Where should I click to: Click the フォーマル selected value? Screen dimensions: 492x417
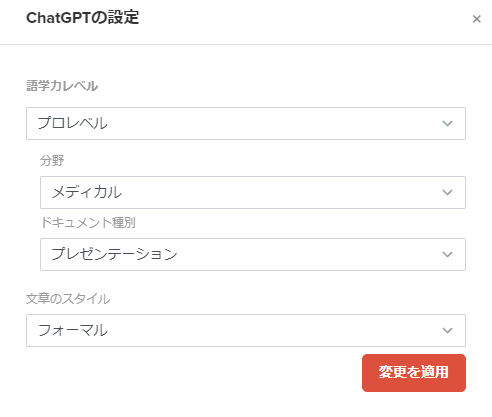pos(73,330)
